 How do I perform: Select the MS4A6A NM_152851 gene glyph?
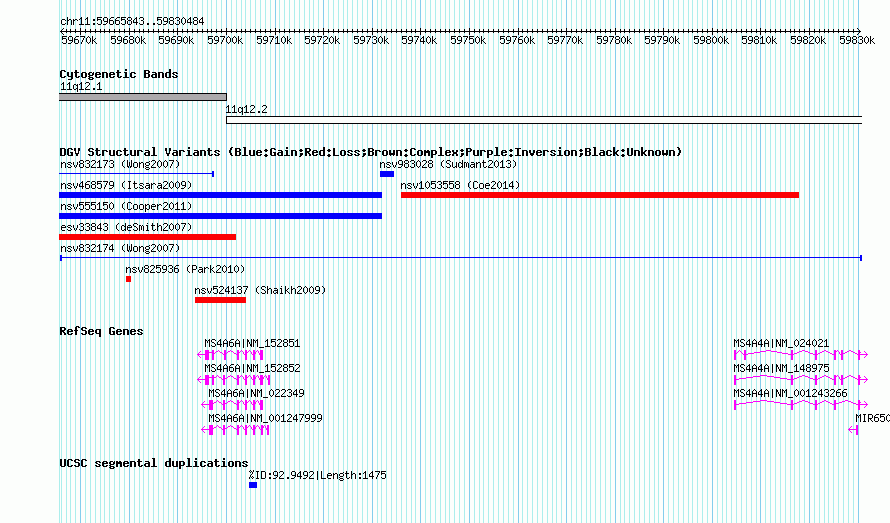pyautogui.click(x=230, y=355)
